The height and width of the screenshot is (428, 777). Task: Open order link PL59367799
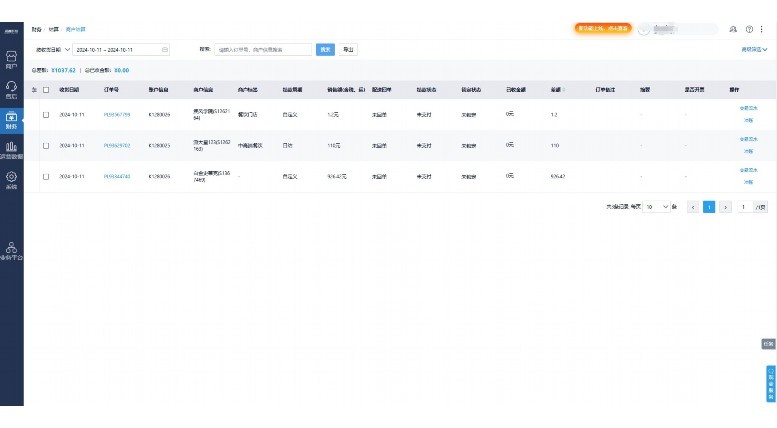(x=117, y=114)
